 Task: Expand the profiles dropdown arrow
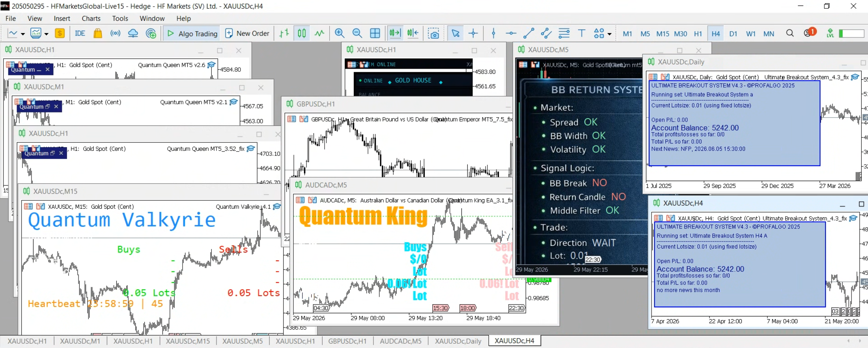[46, 34]
